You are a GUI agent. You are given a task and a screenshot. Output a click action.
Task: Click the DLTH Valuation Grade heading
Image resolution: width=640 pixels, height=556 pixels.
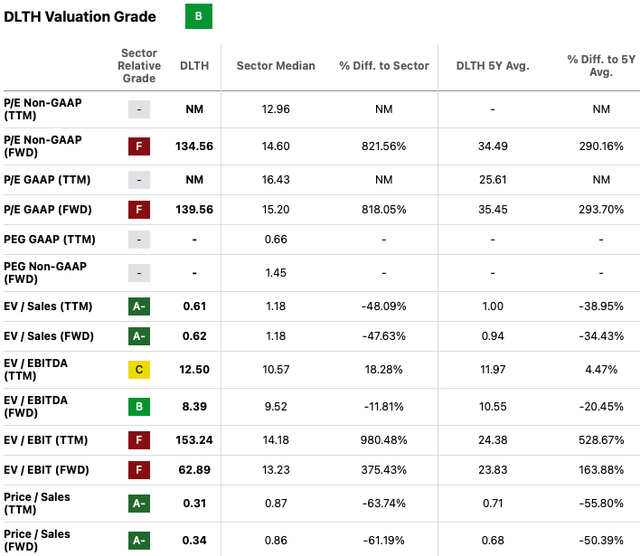[x=80, y=17]
